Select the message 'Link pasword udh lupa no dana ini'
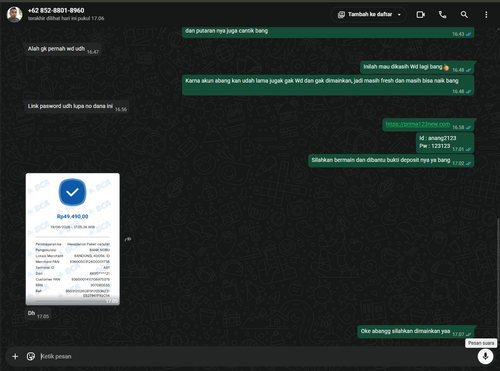The height and width of the screenshot is (371, 500). [x=76, y=107]
